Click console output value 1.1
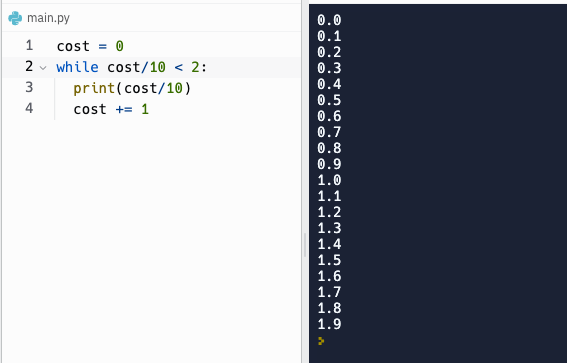 (329, 196)
